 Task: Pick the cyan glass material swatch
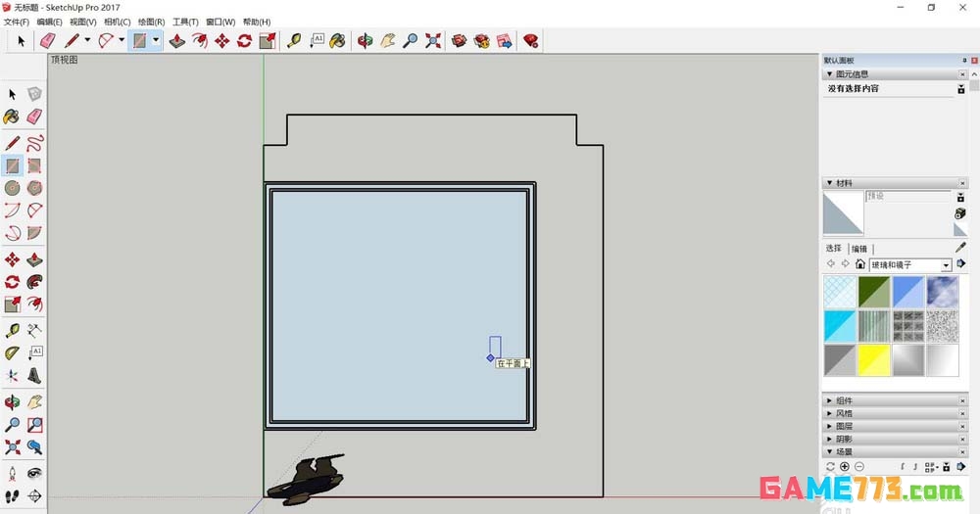[840, 326]
